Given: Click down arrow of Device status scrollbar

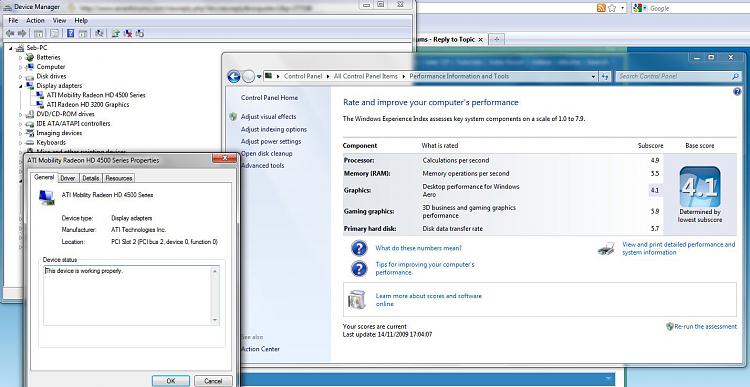Looking at the screenshot, I should (215, 321).
